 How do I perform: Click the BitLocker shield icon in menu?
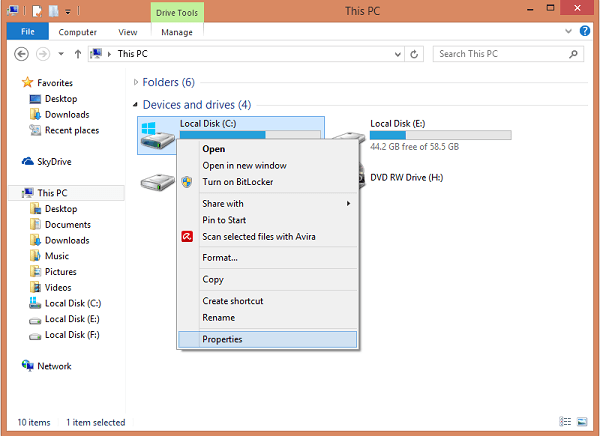(x=187, y=182)
